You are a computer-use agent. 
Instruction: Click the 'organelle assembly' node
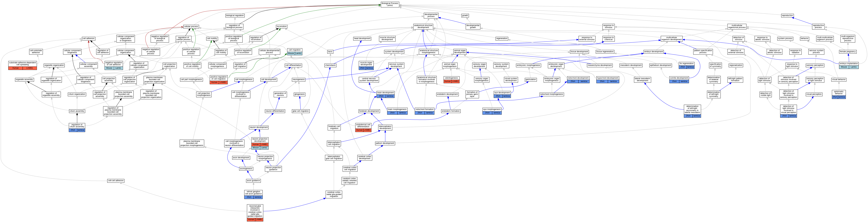coord(25,80)
